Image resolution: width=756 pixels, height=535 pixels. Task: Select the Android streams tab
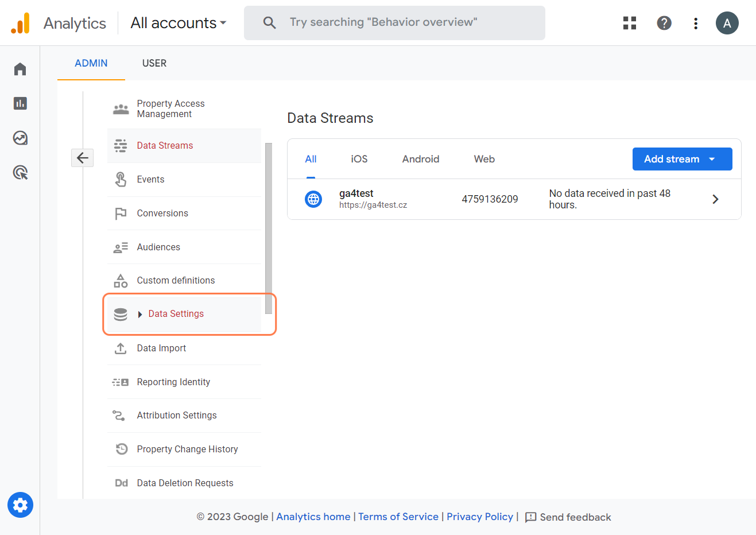click(x=421, y=159)
